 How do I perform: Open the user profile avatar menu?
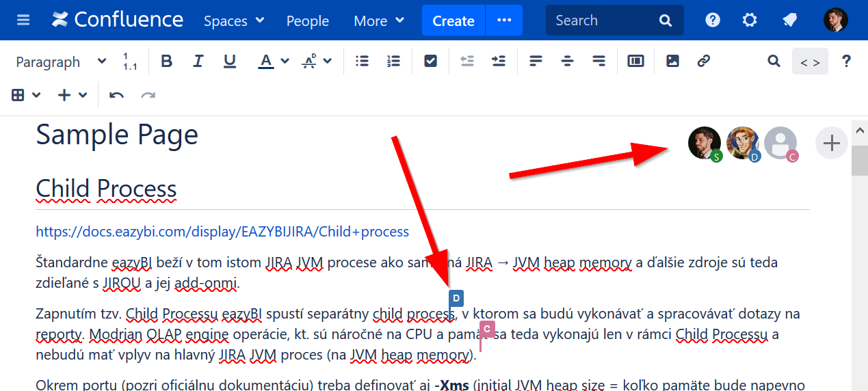836,20
